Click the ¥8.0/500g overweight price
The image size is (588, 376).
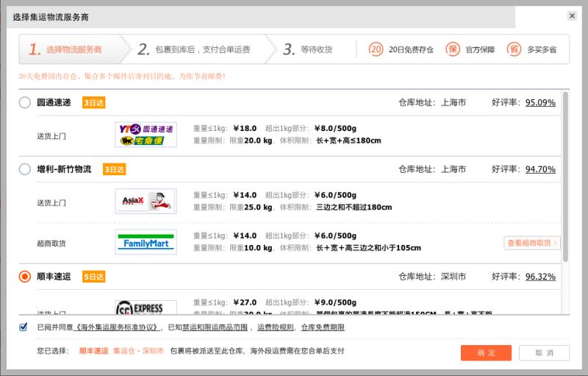tap(336, 128)
